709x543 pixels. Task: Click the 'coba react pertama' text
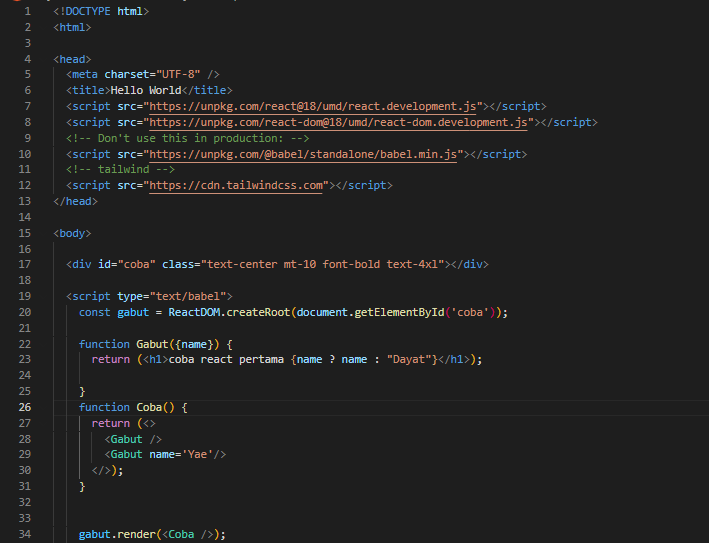pyautogui.click(x=226, y=359)
